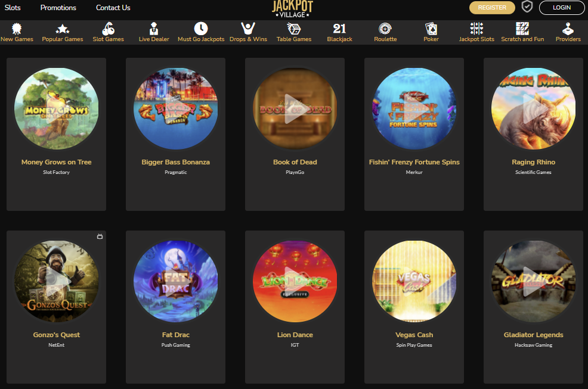
Task: Play the Book of Dead game thumbnail
Action: [295, 108]
